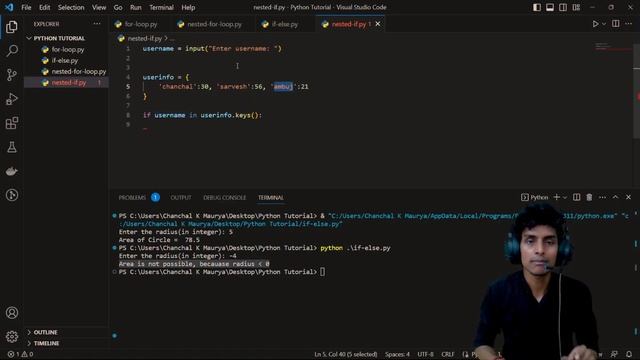Click the editor minimap preview

pyautogui.click(x=613, y=48)
